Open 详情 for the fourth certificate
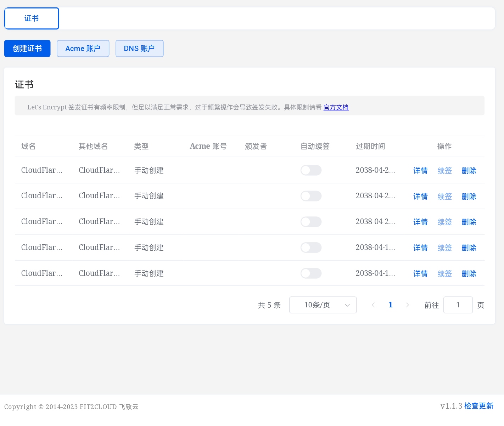Viewport: 504px width, 426px height. click(420, 248)
